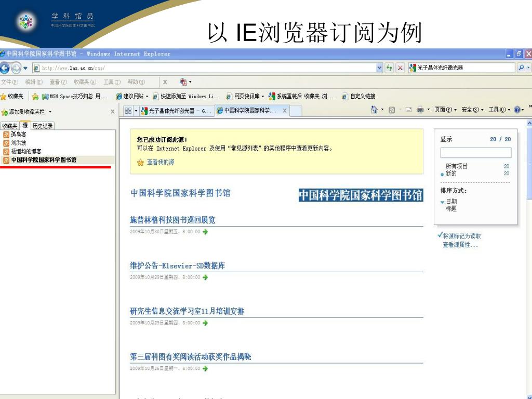Click green arrow beside Elsevier article date
This screenshot has height=399, width=532.
pyautogui.click(x=205, y=277)
